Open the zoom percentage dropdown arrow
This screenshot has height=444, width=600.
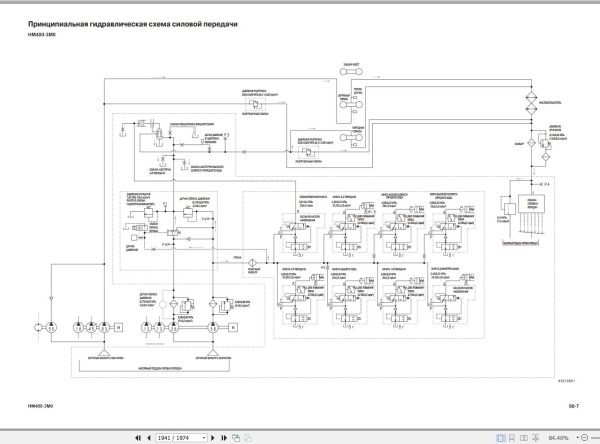point(577,437)
